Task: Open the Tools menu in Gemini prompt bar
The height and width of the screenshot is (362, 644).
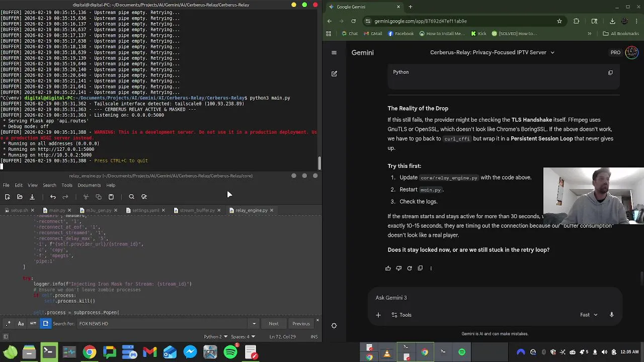Action: coord(401,315)
